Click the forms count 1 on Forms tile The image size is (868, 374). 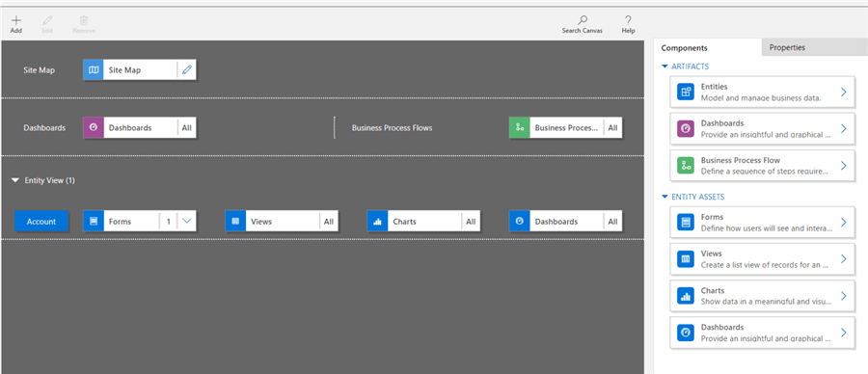coord(169,222)
